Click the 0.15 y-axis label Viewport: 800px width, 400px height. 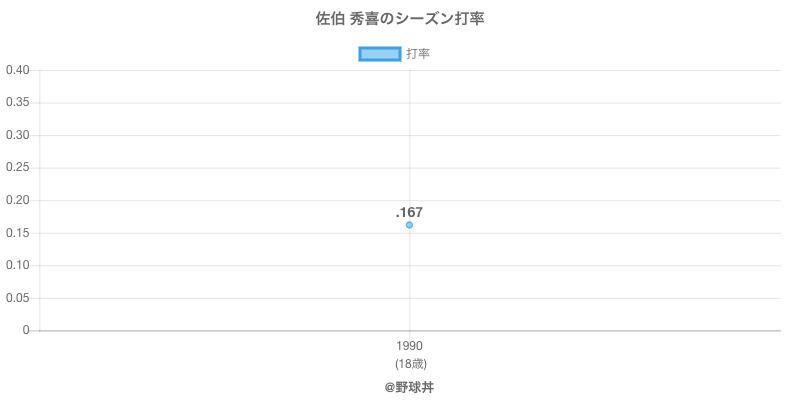coord(17,233)
